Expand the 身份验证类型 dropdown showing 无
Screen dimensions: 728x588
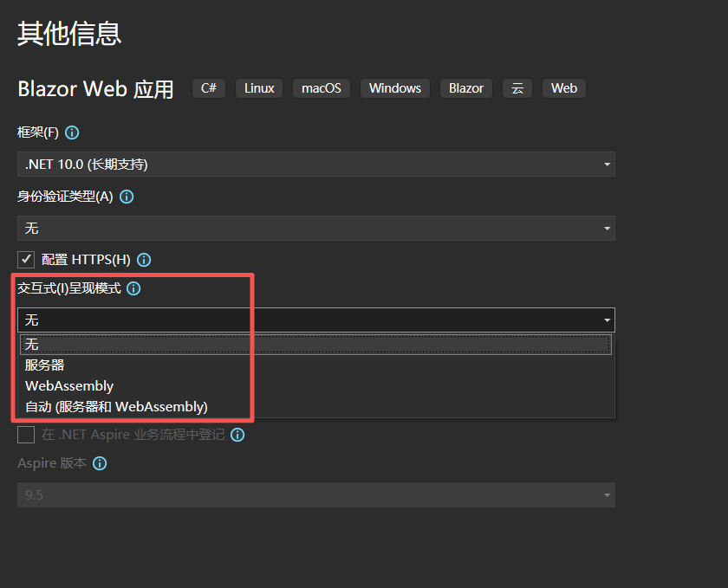(316, 229)
